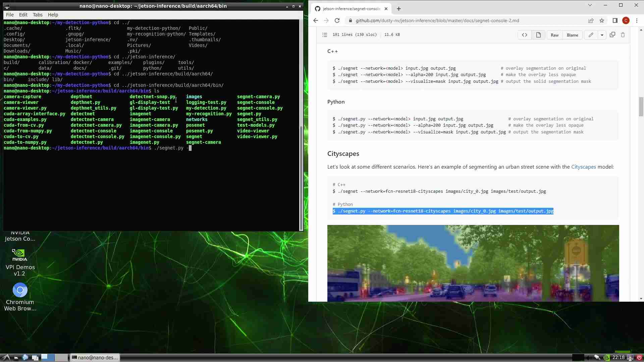644x362 pixels.
Task: Click the pencil edit file icon
Action: tap(591, 35)
